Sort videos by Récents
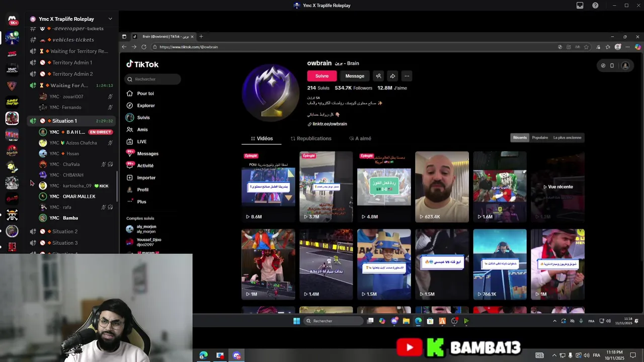The height and width of the screenshot is (362, 644). pyautogui.click(x=520, y=138)
